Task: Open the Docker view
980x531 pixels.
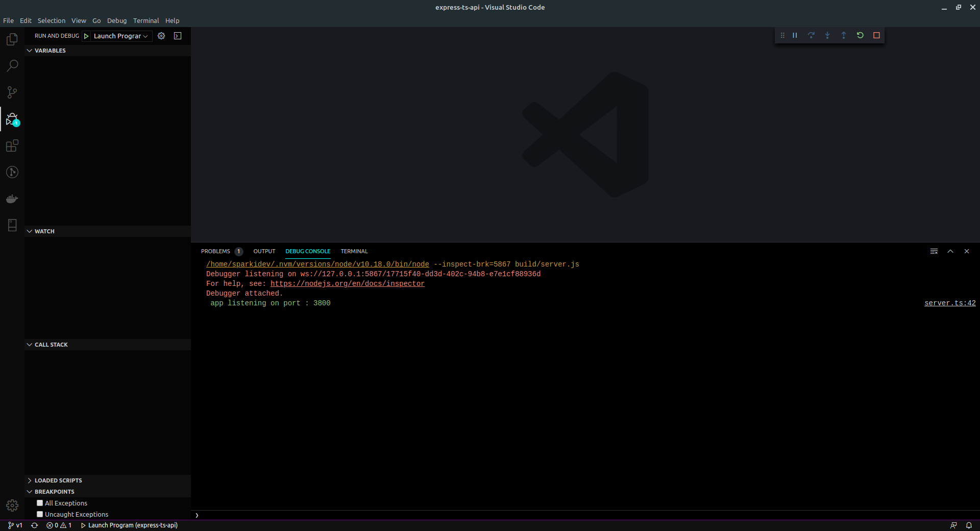Action: [x=12, y=199]
